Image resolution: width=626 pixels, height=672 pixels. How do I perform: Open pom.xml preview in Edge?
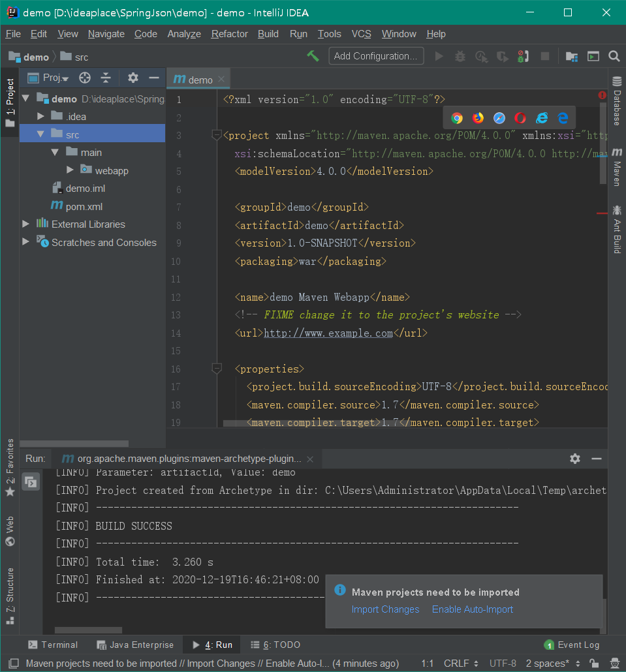pyautogui.click(x=563, y=118)
